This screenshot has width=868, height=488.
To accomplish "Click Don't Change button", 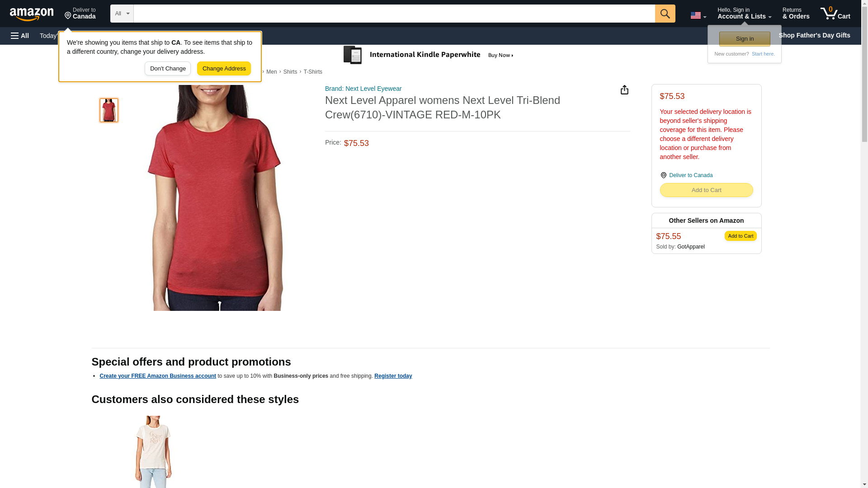I will tap(168, 69).
